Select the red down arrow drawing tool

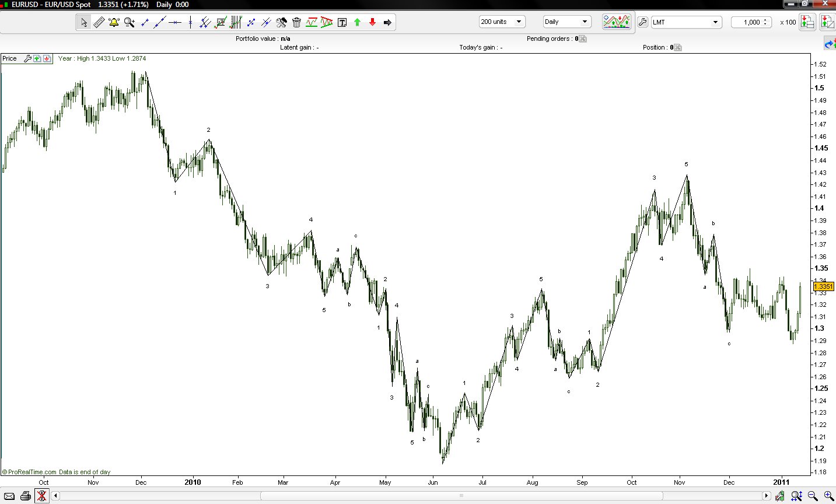point(372,22)
